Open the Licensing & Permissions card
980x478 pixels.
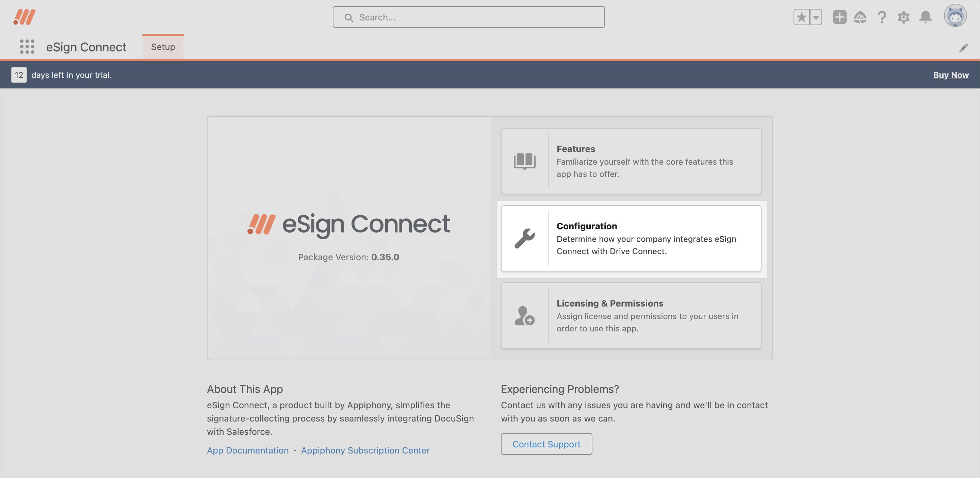[631, 315]
